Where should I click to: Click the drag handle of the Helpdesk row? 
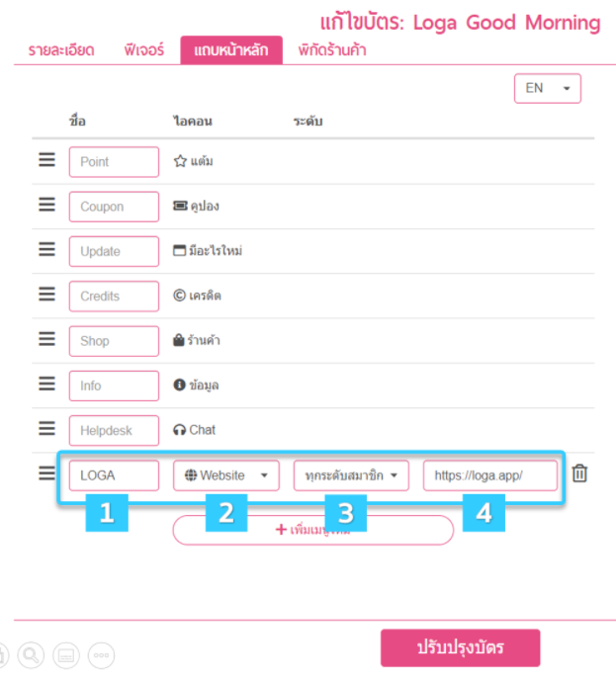coord(46,428)
